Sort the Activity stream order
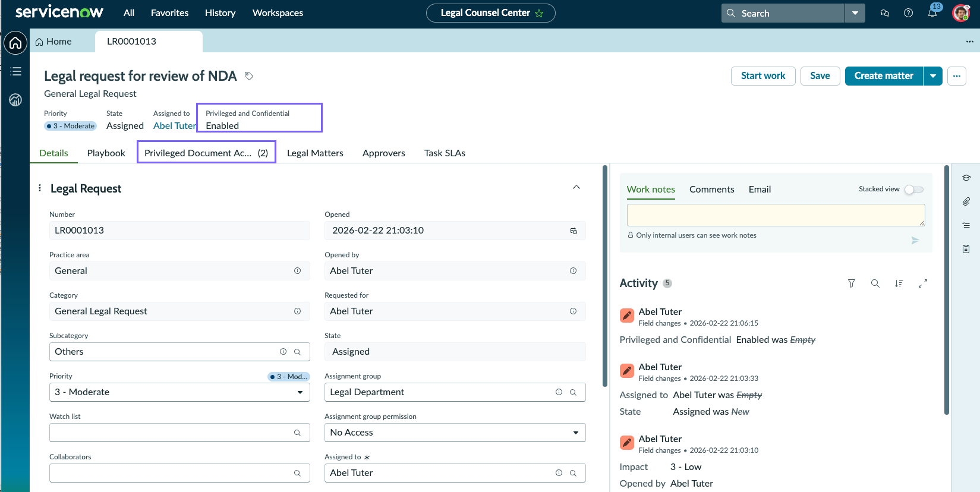 pyautogui.click(x=899, y=283)
